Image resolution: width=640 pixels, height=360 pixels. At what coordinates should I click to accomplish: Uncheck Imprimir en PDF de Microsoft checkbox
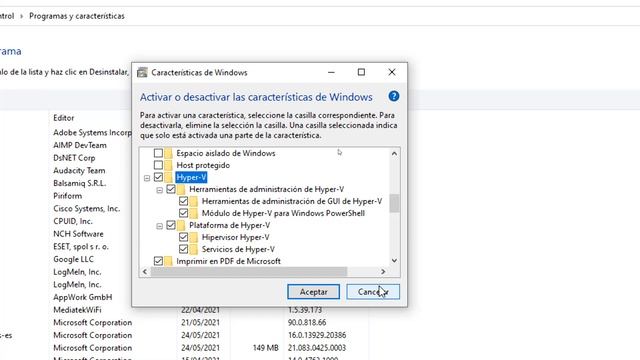click(158, 261)
